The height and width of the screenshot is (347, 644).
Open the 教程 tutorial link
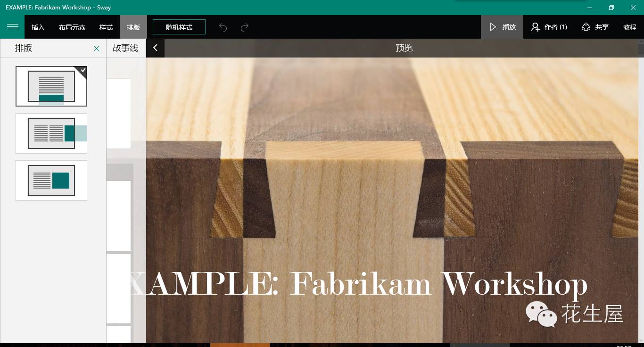pyautogui.click(x=630, y=27)
